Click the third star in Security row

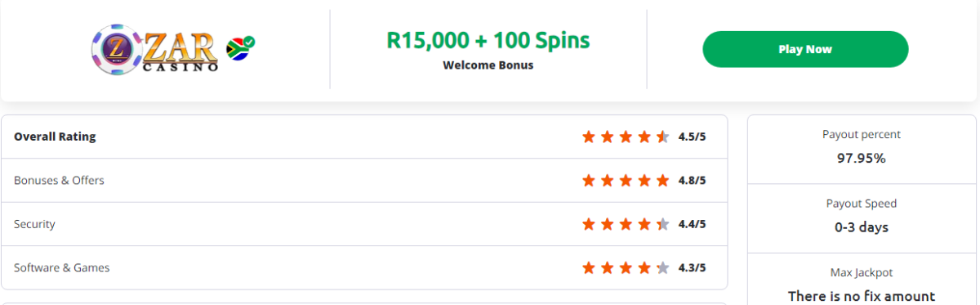click(x=626, y=224)
